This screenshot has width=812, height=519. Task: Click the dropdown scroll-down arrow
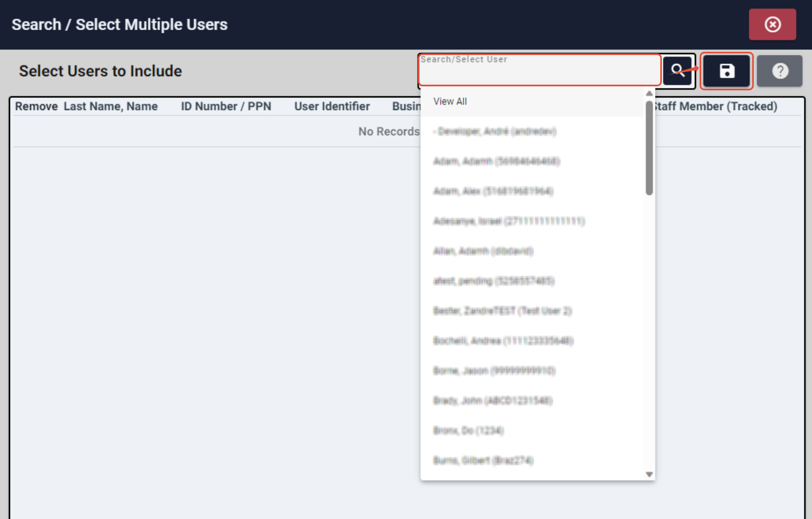[649, 474]
